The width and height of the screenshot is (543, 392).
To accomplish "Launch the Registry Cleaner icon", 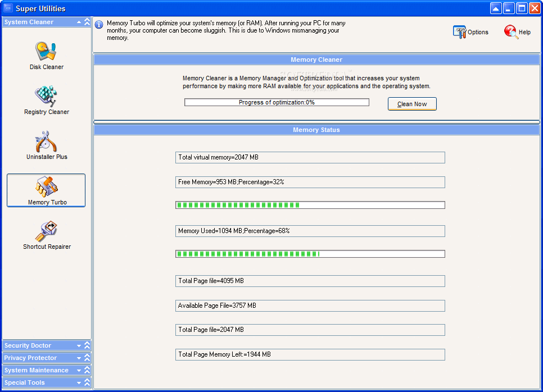I will tap(46, 96).
